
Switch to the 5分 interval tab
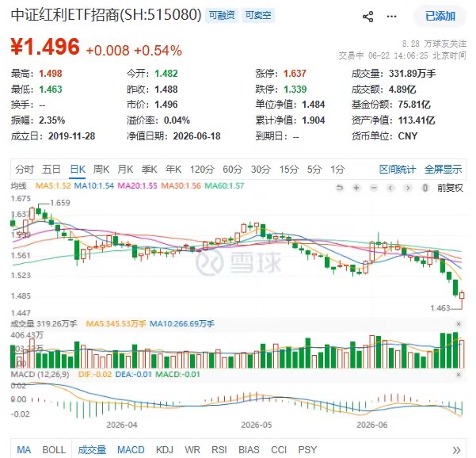coord(314,169)
